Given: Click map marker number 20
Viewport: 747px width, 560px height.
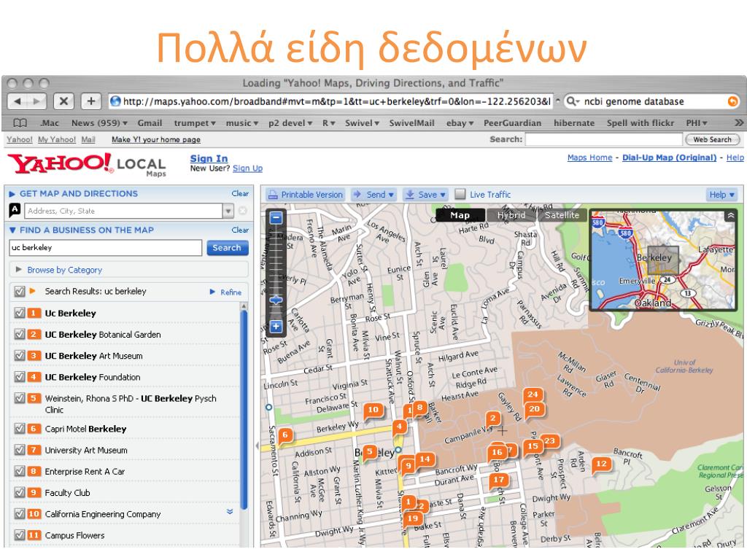Looking at the screenshot, I should tap(534, 409).
